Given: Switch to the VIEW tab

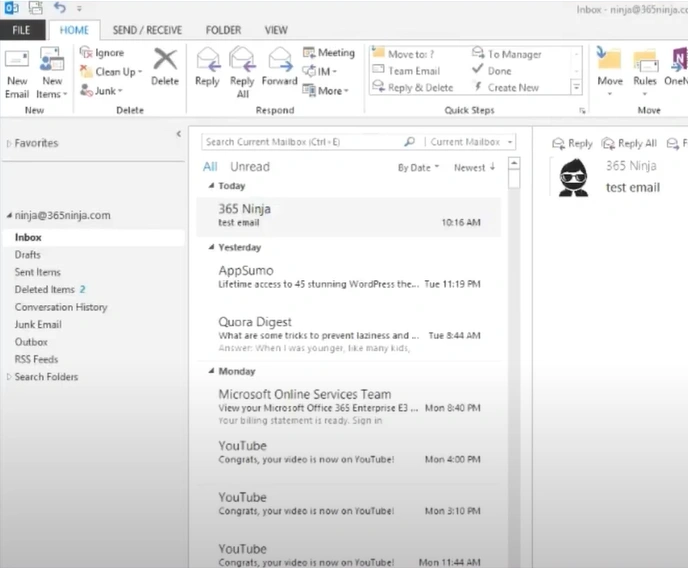Looking at the screenshot, I should (276, 30).
